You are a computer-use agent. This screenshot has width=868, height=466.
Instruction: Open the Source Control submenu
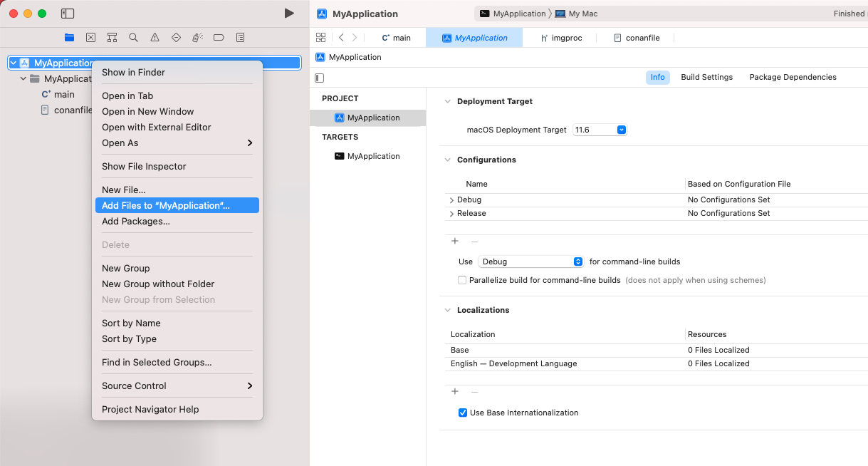(x=177, y=385)
